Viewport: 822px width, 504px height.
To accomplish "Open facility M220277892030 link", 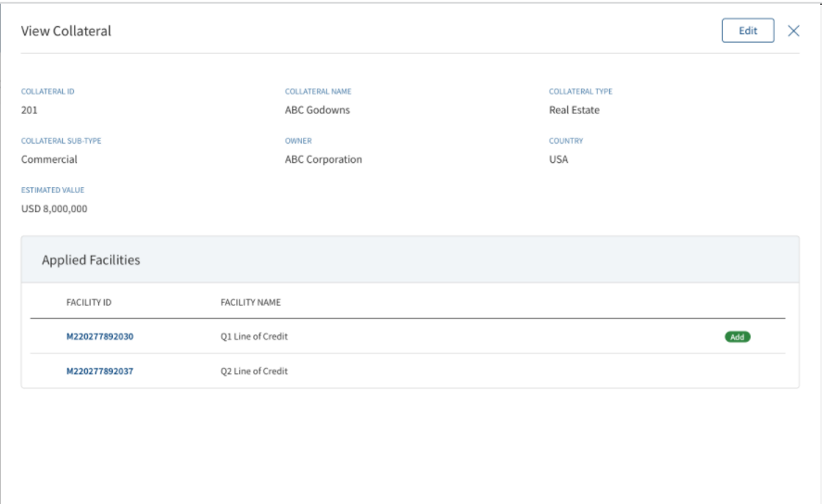I will (x=99, y=336).
